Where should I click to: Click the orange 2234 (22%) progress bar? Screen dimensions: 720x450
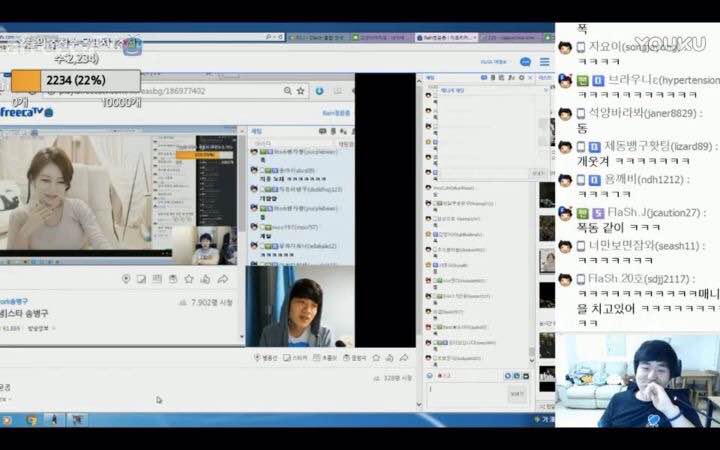(x=76, y=80)
